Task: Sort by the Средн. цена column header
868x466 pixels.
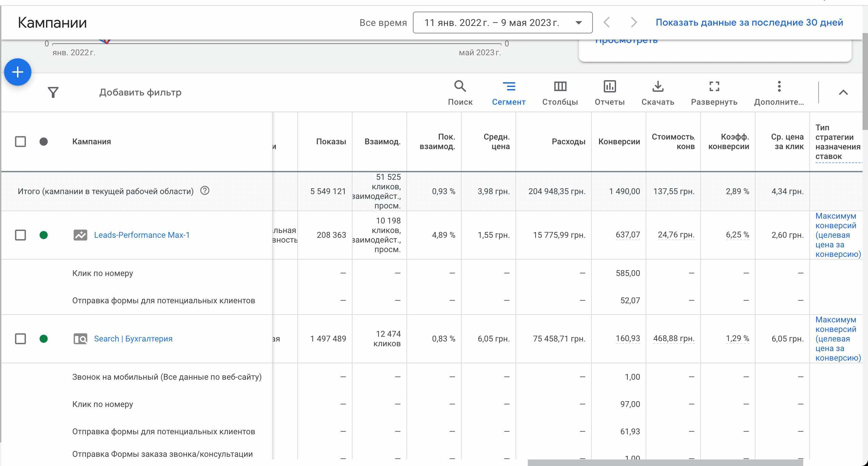Action: pyautogui.click(x=497, y=142)
